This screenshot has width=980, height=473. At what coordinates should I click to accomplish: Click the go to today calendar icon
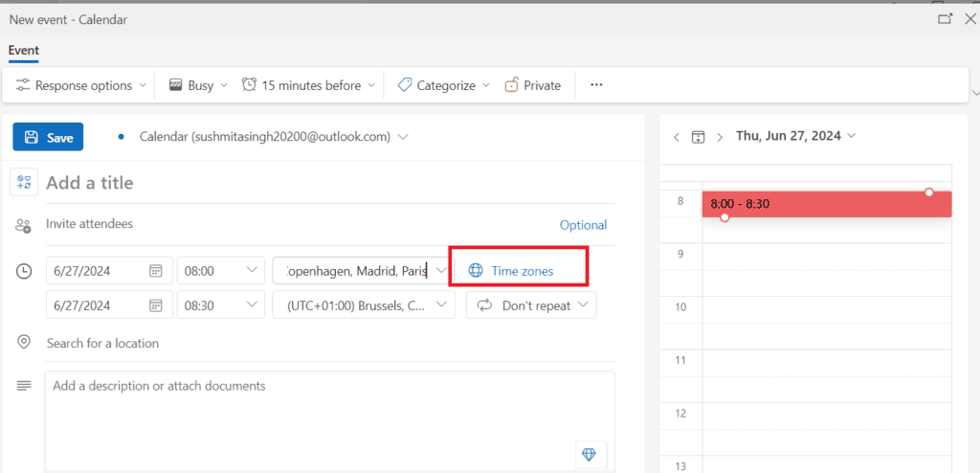698,137
